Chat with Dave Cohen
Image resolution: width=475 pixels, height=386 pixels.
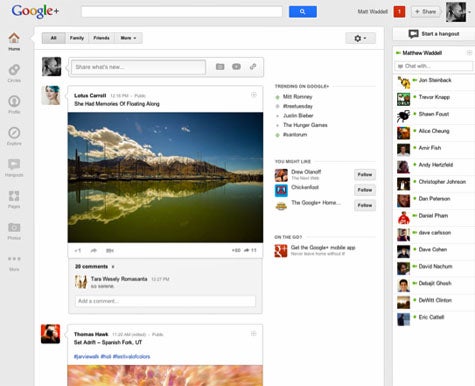[433, 249]
